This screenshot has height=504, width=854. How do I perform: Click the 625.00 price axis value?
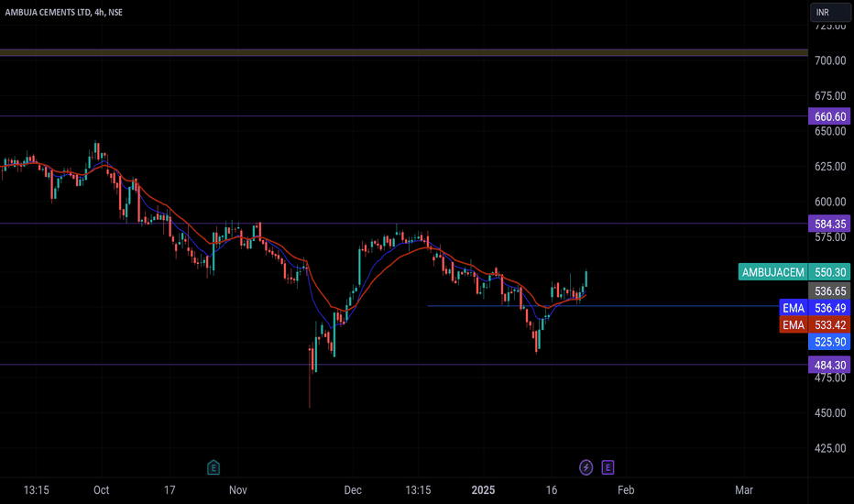[830, 166]
